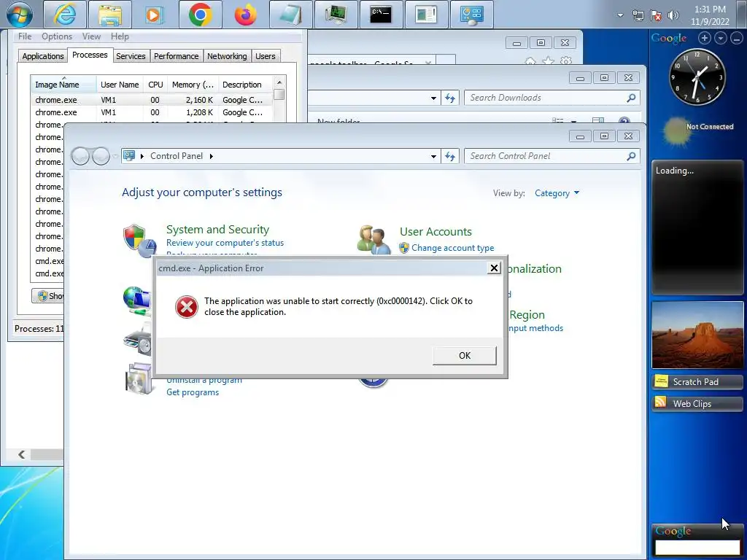Refresh the Control Panel window

pyautogui.click(x=449, y=156)
